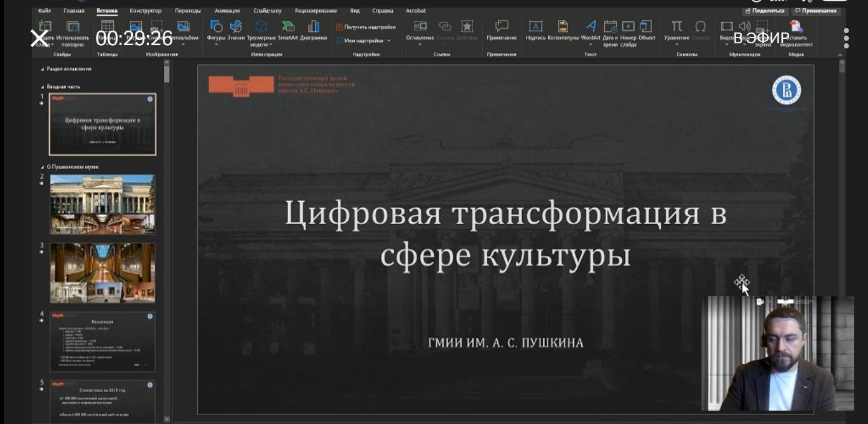Open the Уравнение dropdown arrow
The image size is (868, 424).
pyautogui.click(x=677, y=45)
